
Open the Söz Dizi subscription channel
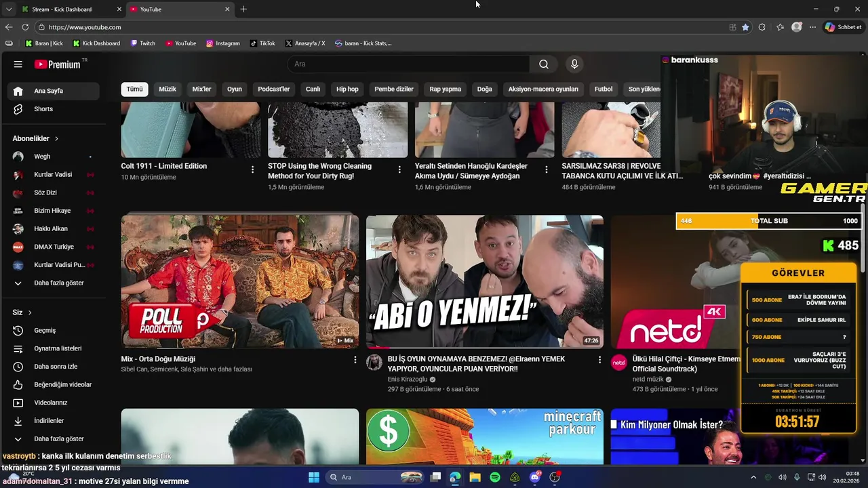click(54, 193)
